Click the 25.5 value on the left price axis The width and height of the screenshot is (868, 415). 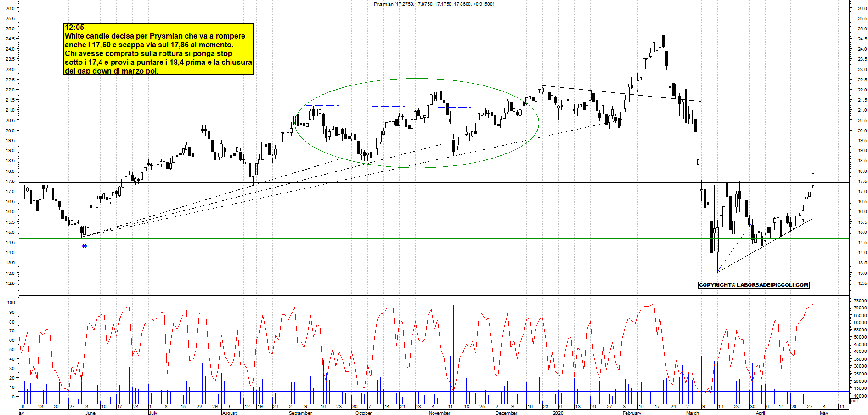[x=9, y=18]
